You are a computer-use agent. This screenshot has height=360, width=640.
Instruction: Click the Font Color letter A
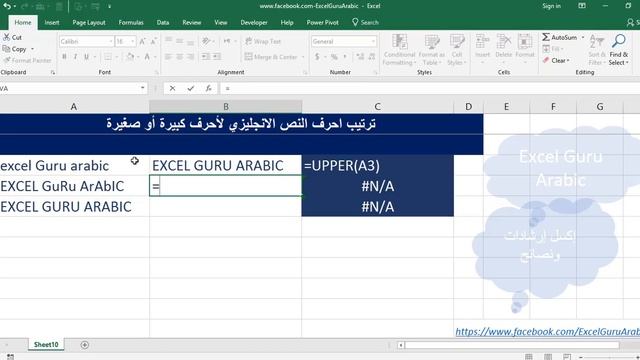pos(147,57)
